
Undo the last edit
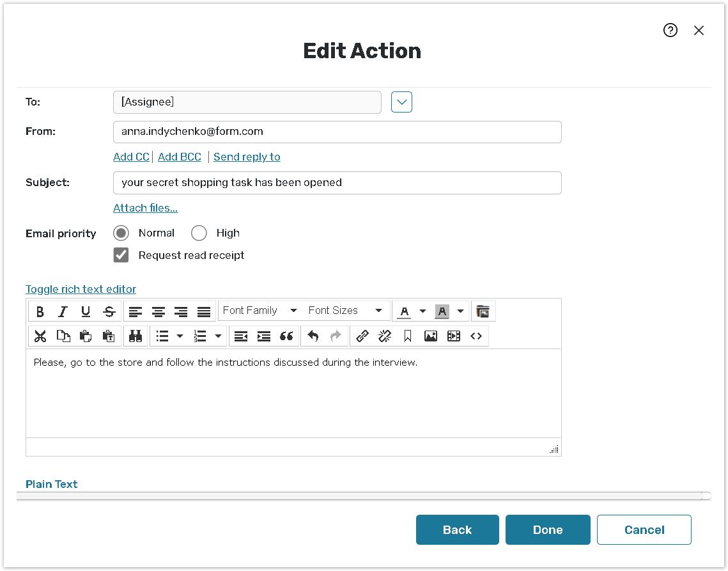coord(313,336)
